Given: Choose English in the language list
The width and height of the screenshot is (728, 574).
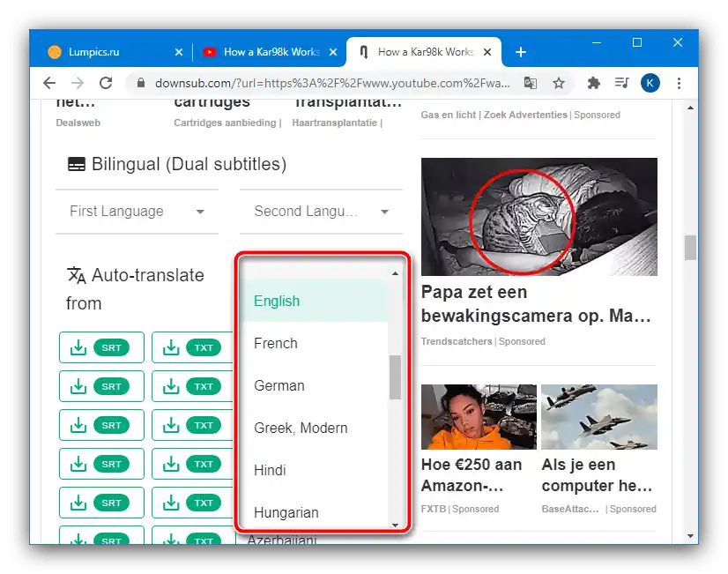Looking at the screenshot, I should [x=316, y=301].
